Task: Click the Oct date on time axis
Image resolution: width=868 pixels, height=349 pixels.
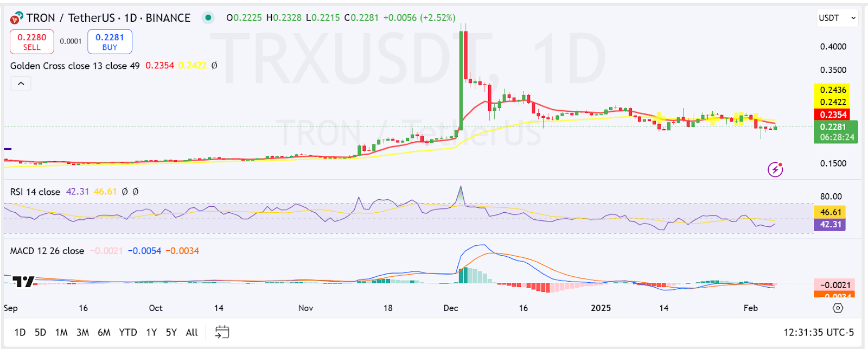Action: (156, 308)
